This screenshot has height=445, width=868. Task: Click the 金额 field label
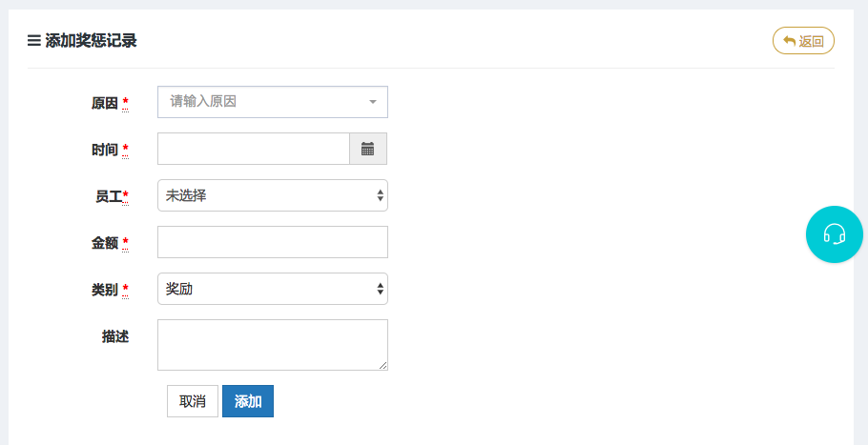point(105,243)
